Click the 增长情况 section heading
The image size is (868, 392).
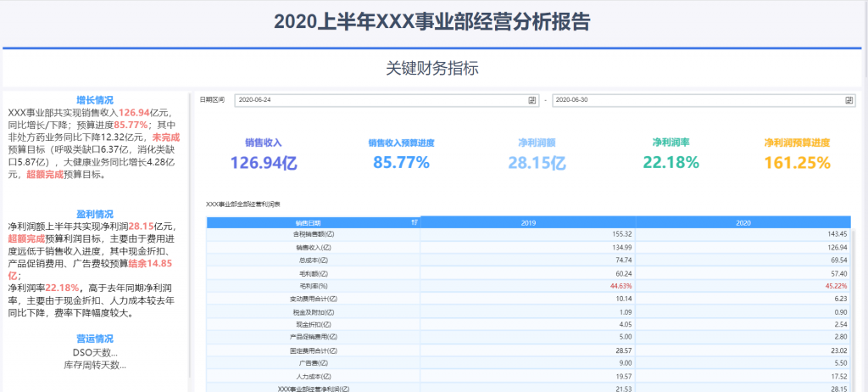[x=95, y=100]
